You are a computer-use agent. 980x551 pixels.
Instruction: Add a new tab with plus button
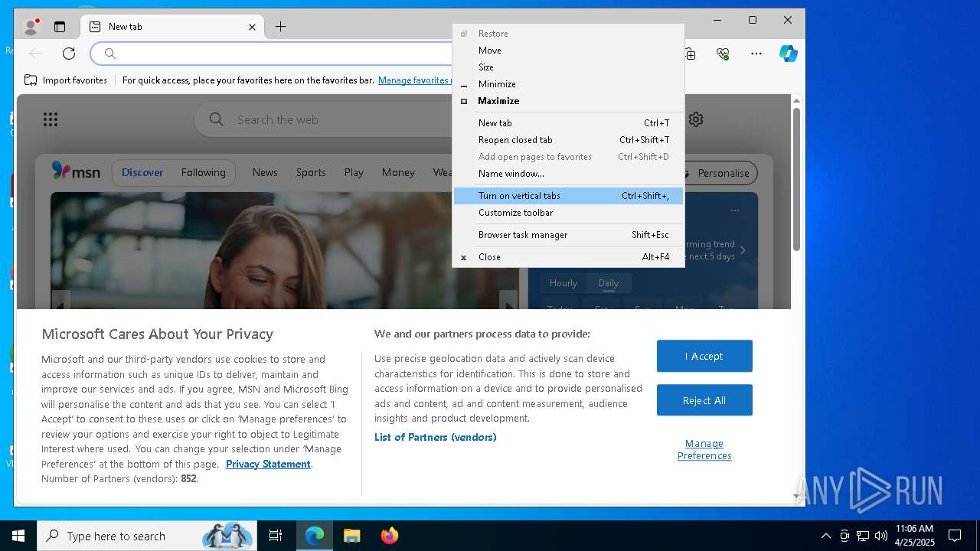pos(280,27)
